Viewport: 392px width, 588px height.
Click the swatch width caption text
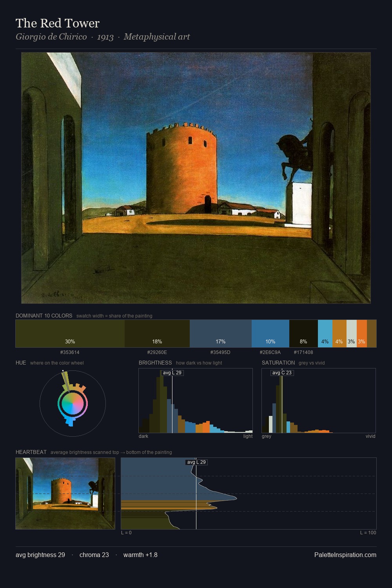(x=114, y=316)
